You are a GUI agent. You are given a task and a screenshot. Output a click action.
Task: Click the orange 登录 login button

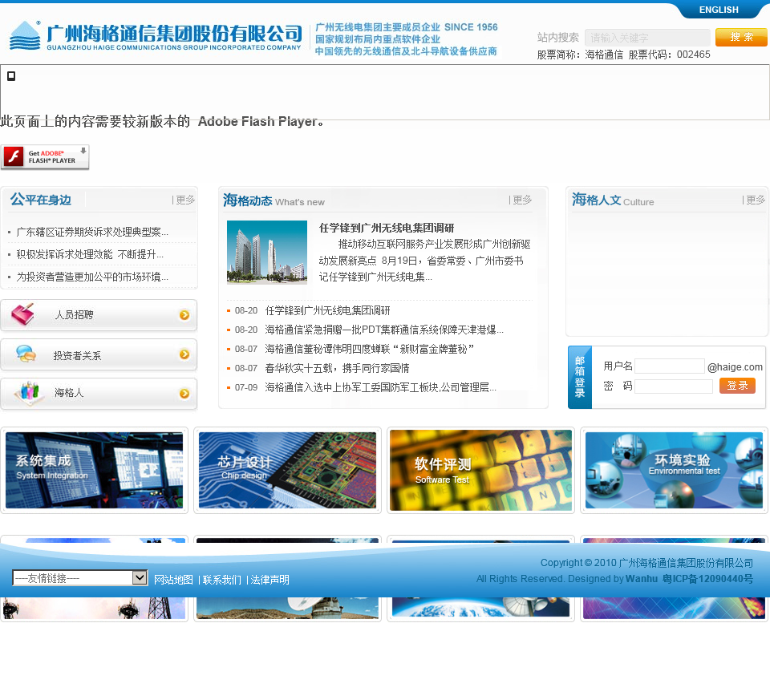tap(737, 386)
